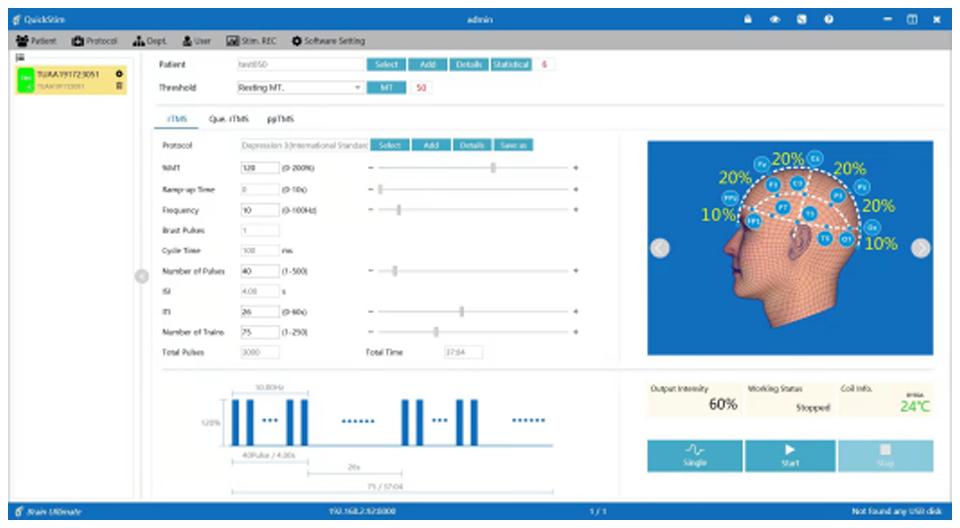The image size is (960, 528).
Task: Delete the patient card with the trash icon
Action: coord(120,86)
